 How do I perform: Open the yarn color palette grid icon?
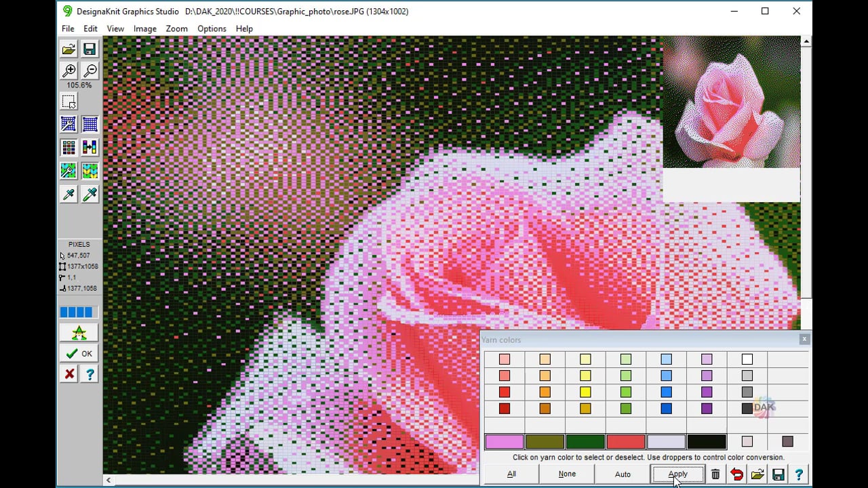click(x=68, y=147)
